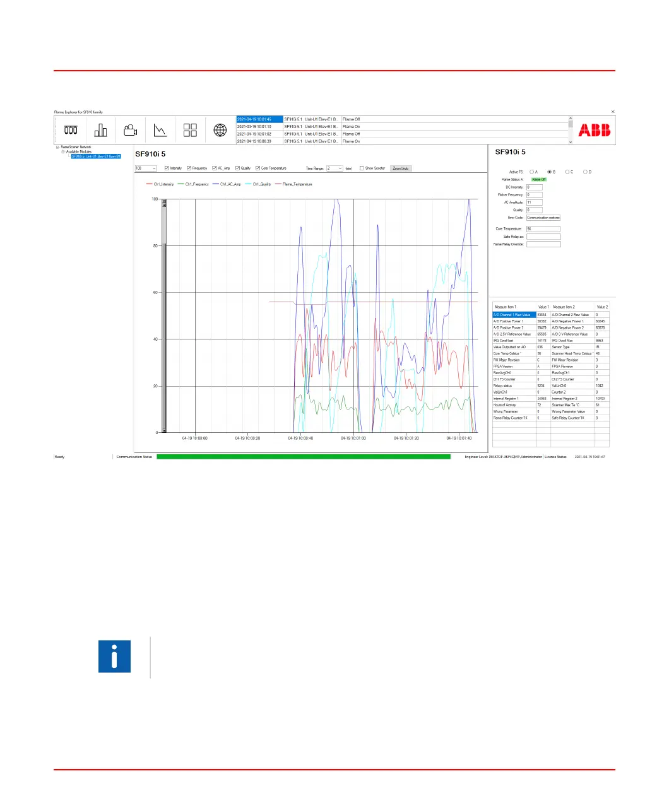Open the four-square grid view icon
The width and height of the screenshot is (669, 812).
[x=190, y=130]
